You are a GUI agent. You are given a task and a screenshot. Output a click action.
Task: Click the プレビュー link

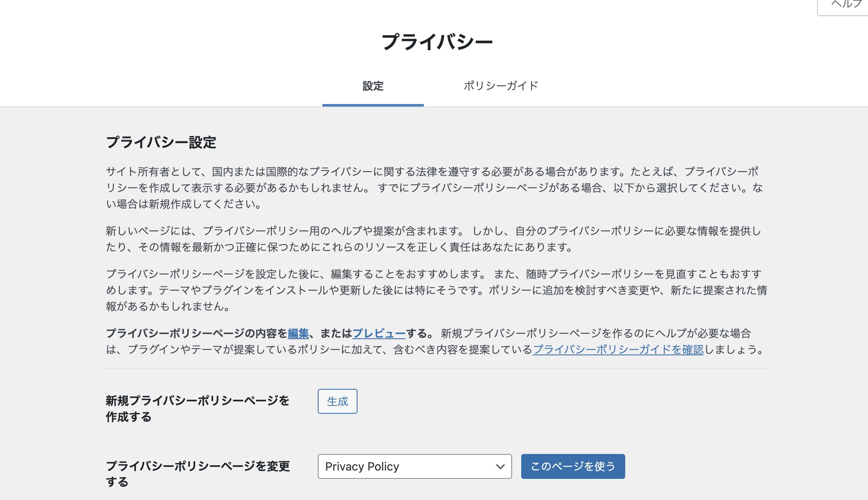(x=379, y=333)
